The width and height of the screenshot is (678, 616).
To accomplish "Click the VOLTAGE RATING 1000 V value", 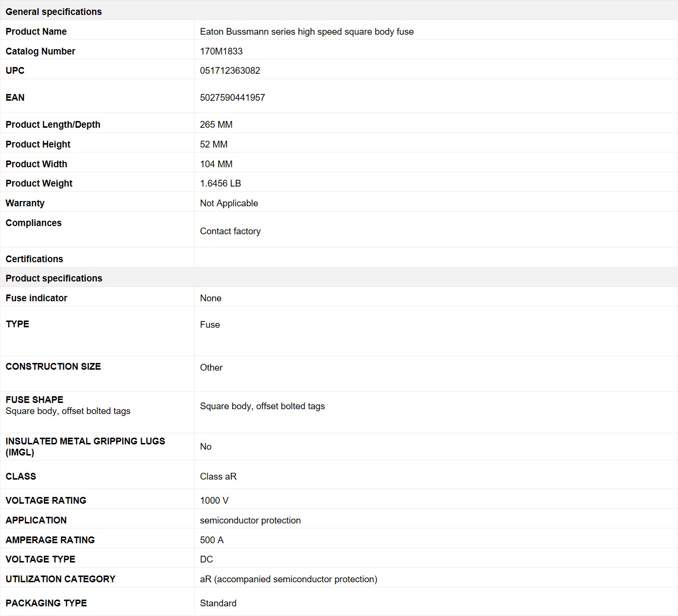I will tap(214, 500).
